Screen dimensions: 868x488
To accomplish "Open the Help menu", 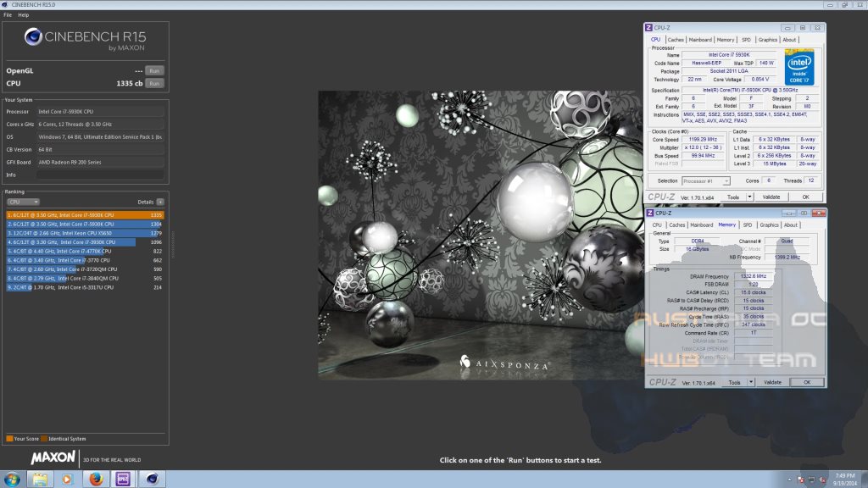I will coord(23,15).
